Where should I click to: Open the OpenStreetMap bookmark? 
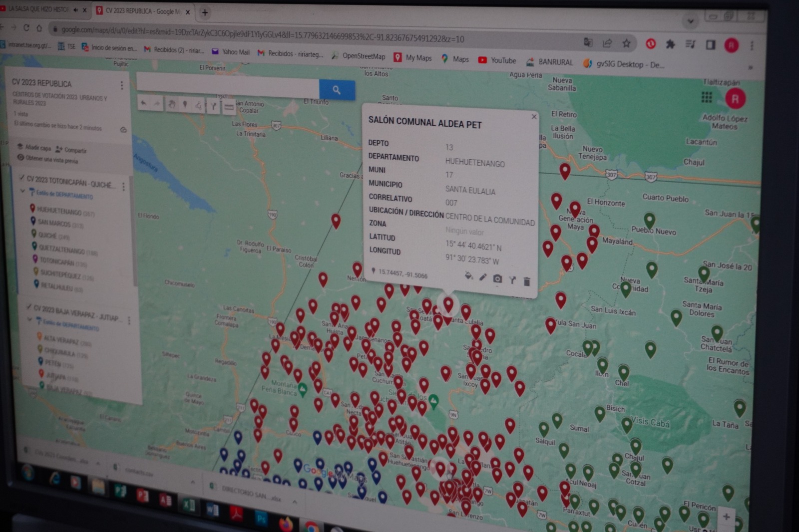358,56
